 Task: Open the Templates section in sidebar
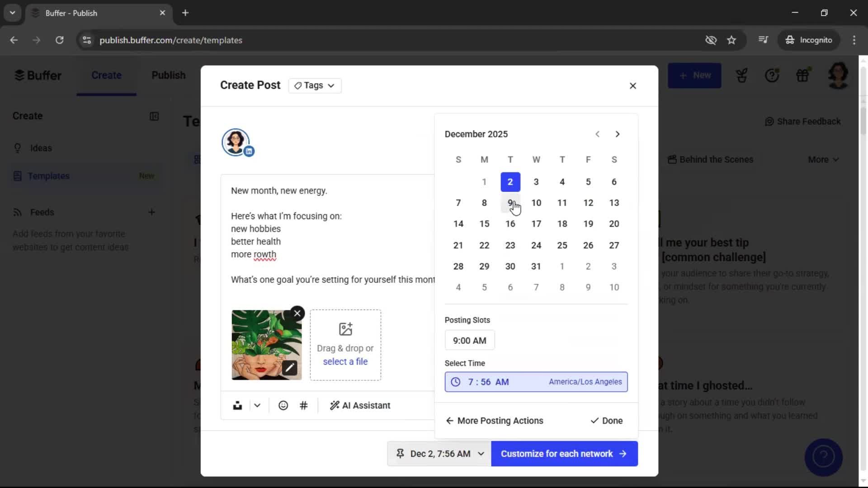47,176
